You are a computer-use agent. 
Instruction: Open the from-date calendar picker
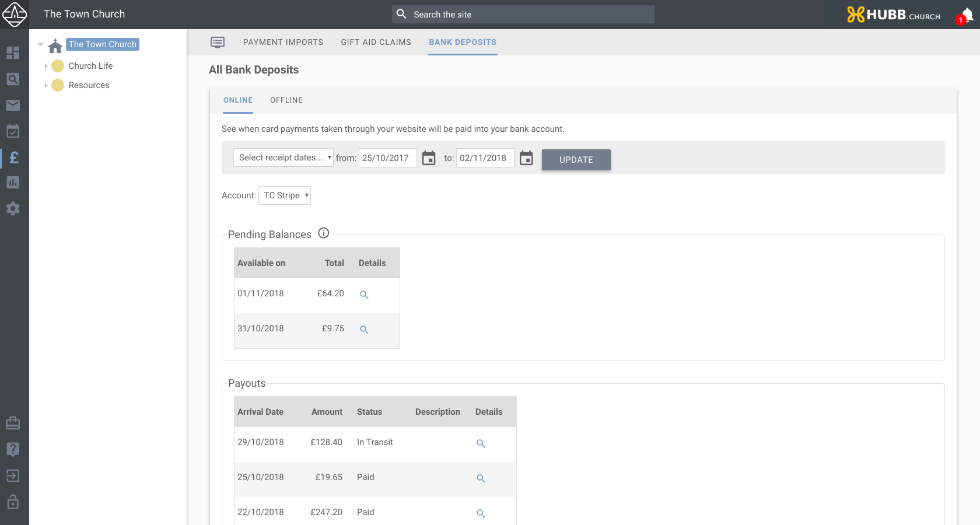tap(429, 158)
